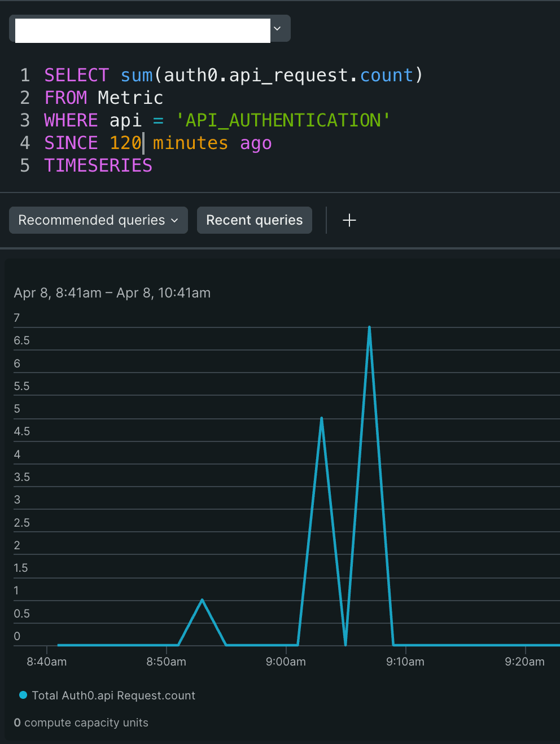This screenshot has height=744, width=560.
Task: Click the FROM Metric clause
Action: click(x=103, y=97)
